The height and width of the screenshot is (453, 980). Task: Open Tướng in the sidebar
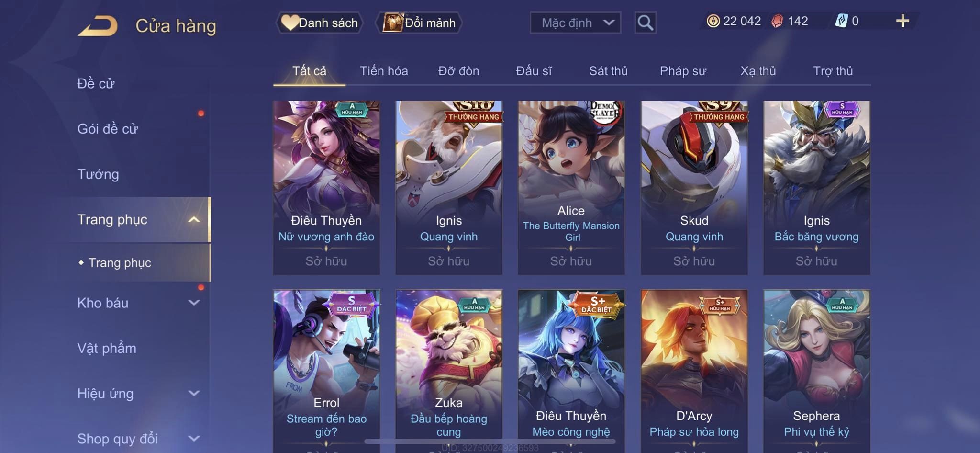[x=98, y=174]
